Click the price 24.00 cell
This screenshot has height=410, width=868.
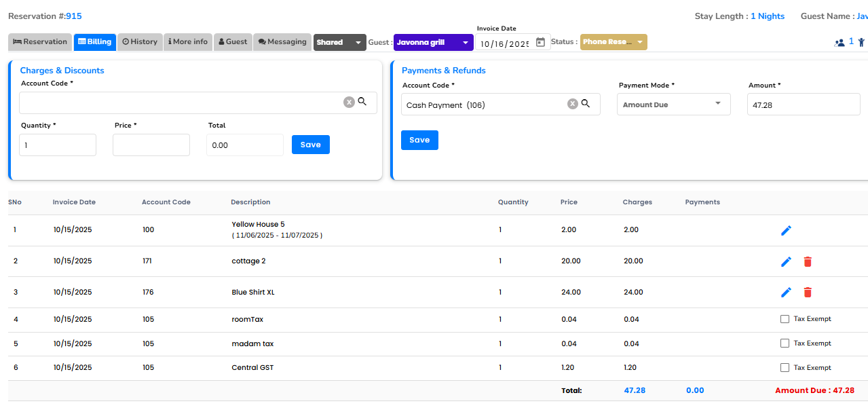point(571,292)
